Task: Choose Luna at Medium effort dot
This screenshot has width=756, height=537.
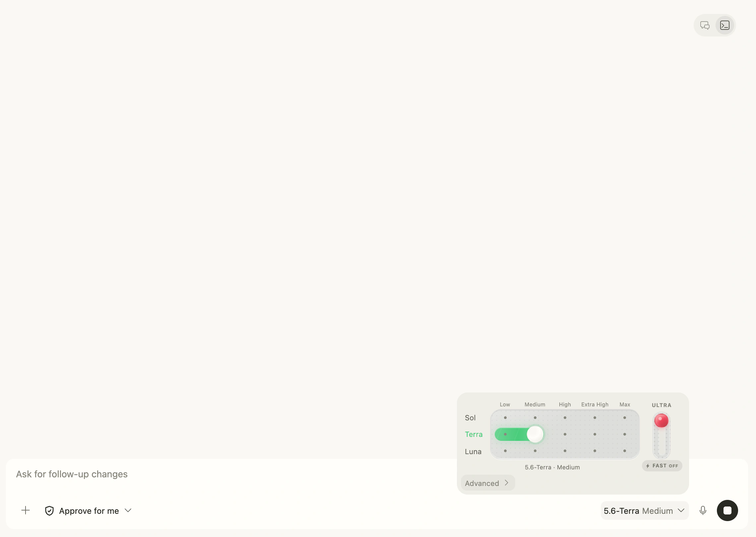Action: tap(535, 451)
